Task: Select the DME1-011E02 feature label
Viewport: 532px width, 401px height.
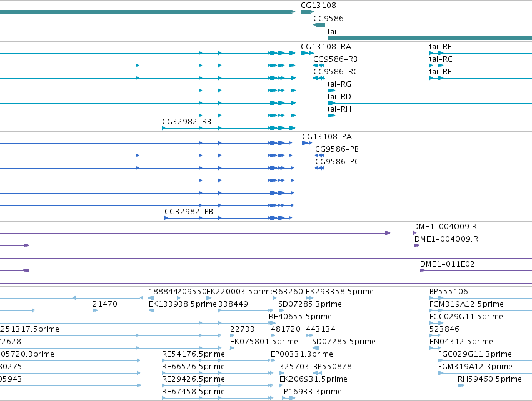Action: coord(447,264)
